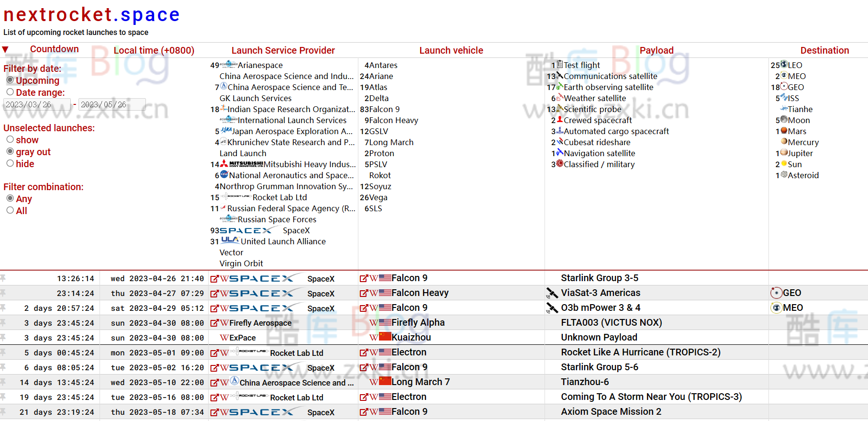The image size is (868, 421).
Task: Click the Destination column header
Action: point(824,50)
